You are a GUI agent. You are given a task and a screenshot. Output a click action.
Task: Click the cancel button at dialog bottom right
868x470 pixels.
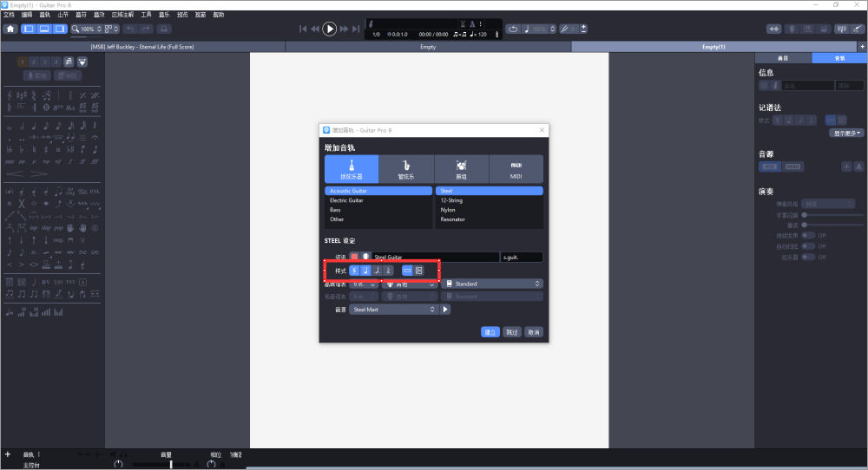[534, 332]
